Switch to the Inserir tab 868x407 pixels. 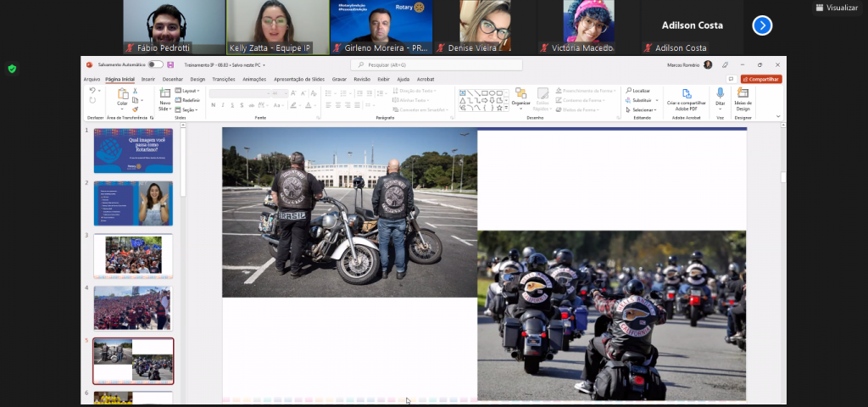tap(148, 79)
